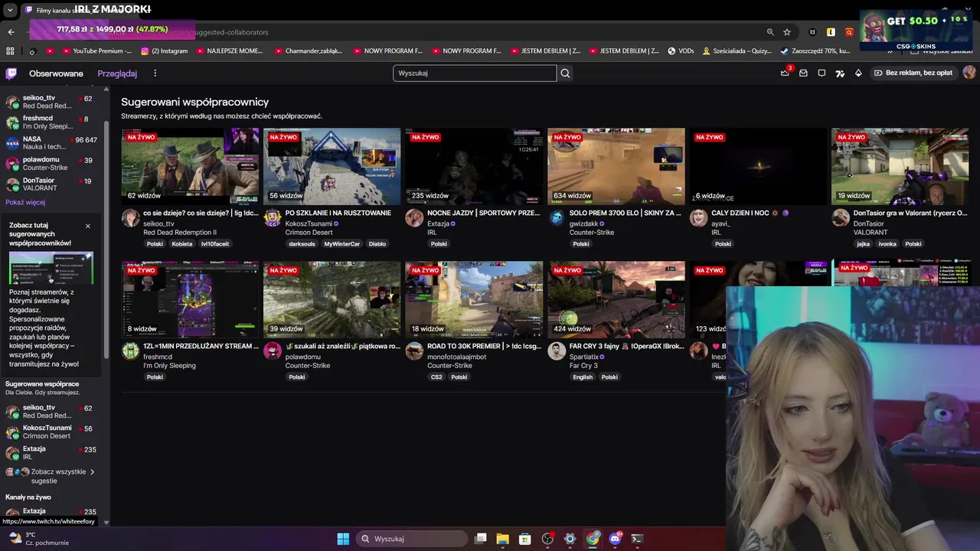Open seikoo_ttv stream thumbnail
The width and height of the screenshot is (980, 551).
(x=190, y=166)
